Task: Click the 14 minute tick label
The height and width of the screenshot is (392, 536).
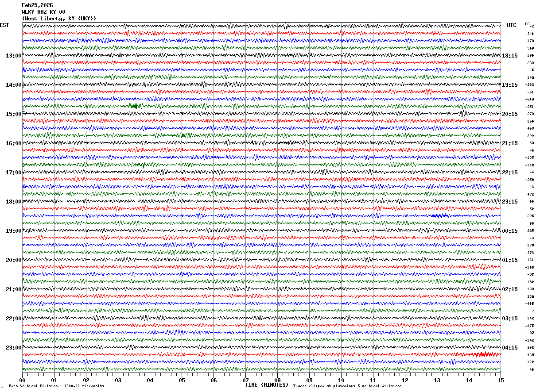Action: coord(469,380)
